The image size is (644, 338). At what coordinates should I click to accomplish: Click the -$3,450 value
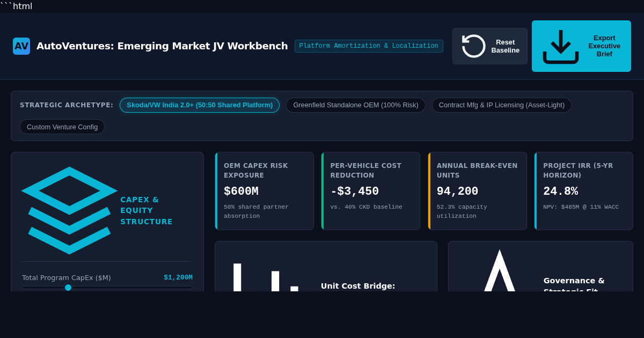tap(355, 192)
